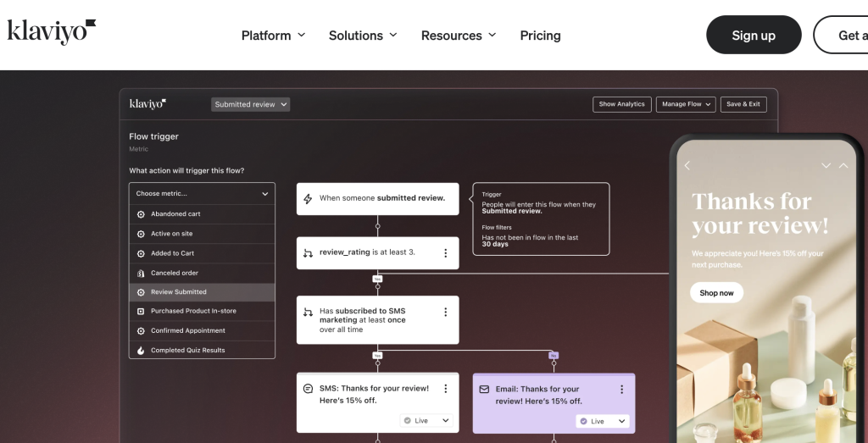Image resolution: width=868 pixels, height=443 pixels.
Task: Open the Manage Flow dropdown
Action: pyautogui.click(x=686, y=104)
